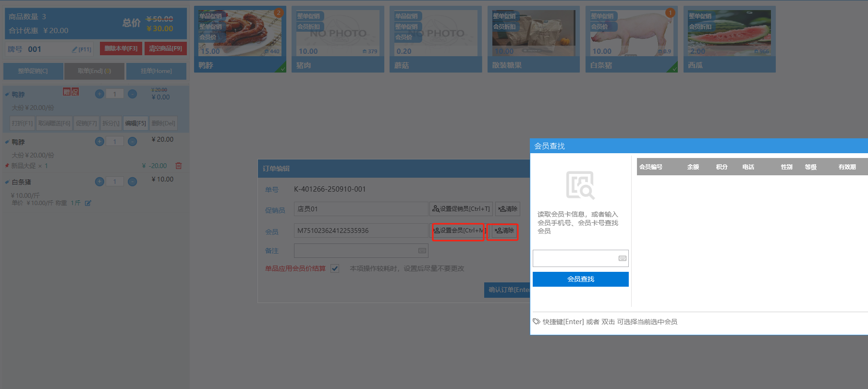Image resolution: width=868 pixels, height=389 pixels.
Task: Click the plus icon for 白条猪 quantity
Action: (x=99, y=182)
